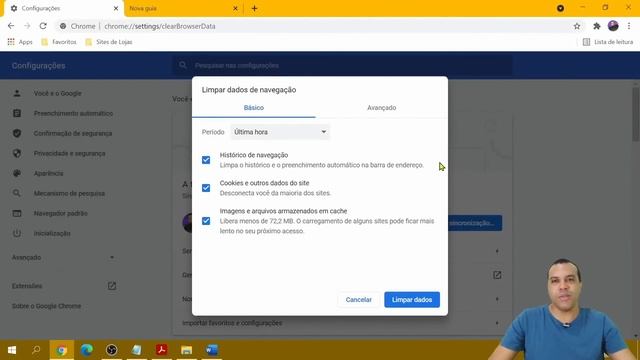Image resolution: width=640 pixels, height=360 pixels.
Task: Open Navegador padrão in sidebar
Action: coord(60,213)
